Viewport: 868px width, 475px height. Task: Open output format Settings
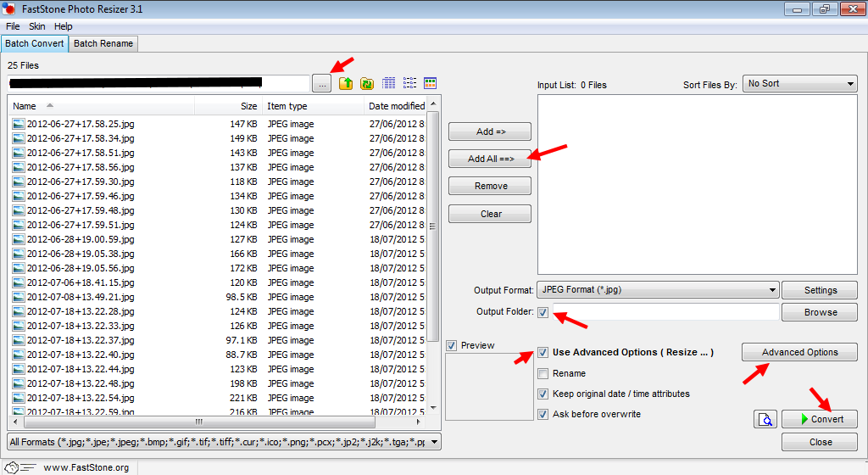tap(820, 290)
